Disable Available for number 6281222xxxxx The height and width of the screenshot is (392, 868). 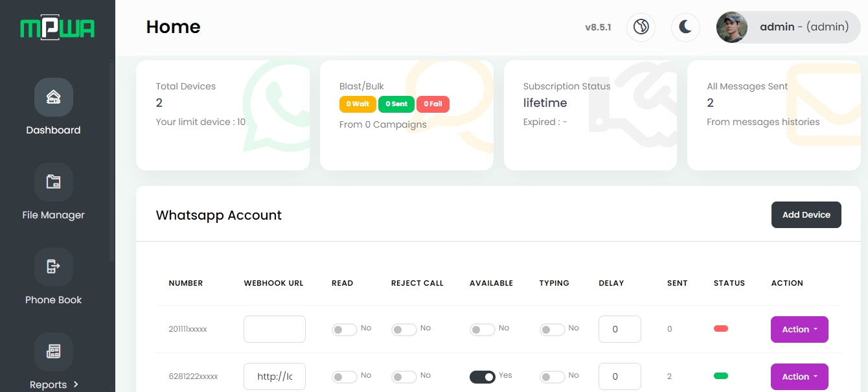(x=483, y=376)
